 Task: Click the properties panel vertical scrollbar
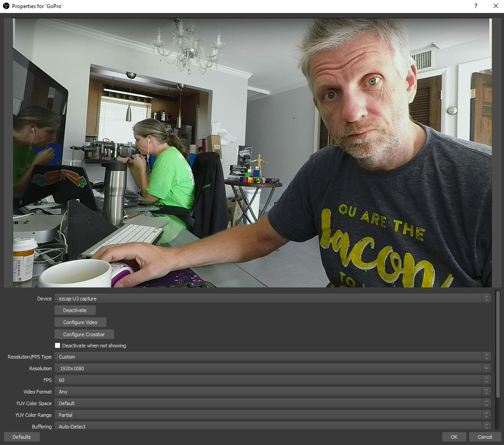(498, 345)
